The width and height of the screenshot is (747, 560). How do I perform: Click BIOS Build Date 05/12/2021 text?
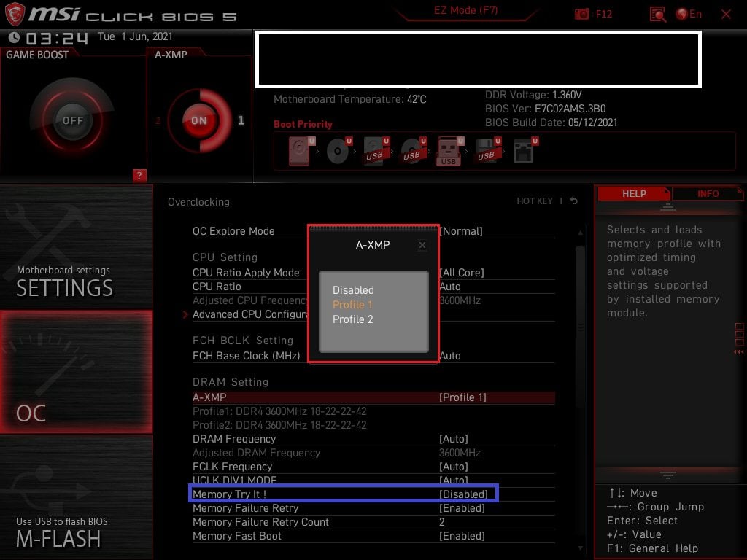point(551,122)
